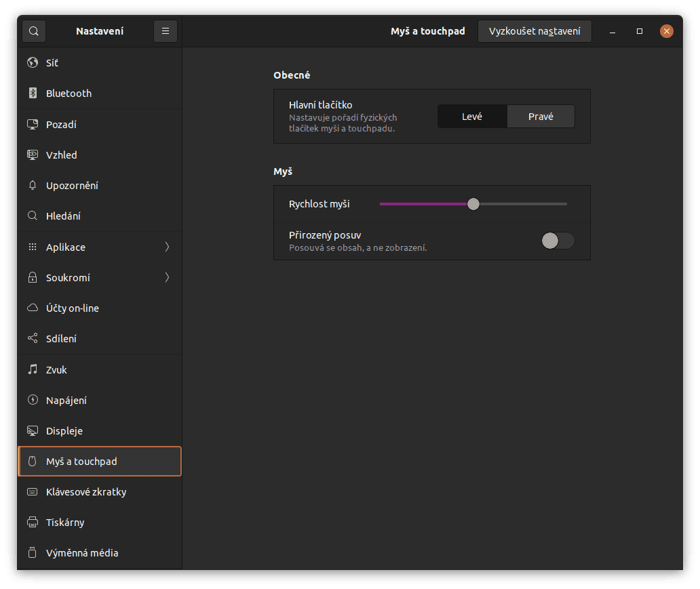Select Pravé as primary button
700x589 pixels.
(541, 117)
